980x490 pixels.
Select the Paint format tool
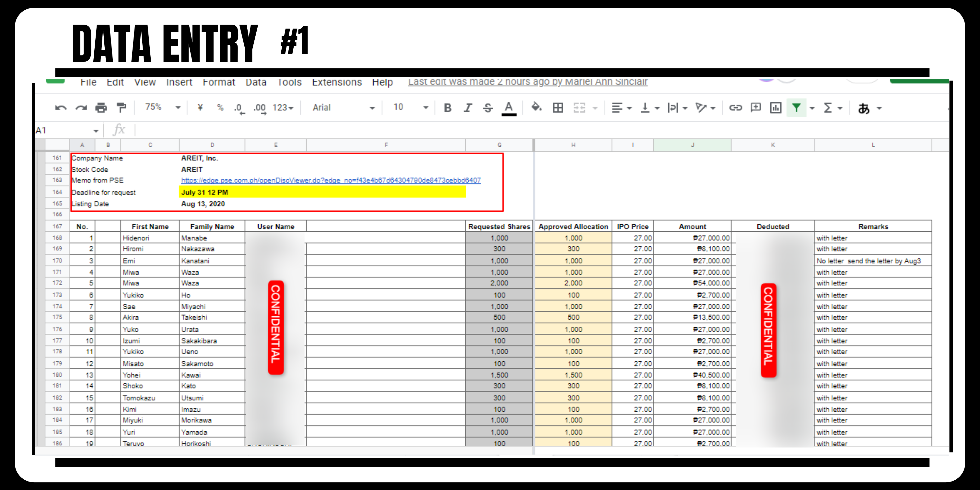[121, 108]
